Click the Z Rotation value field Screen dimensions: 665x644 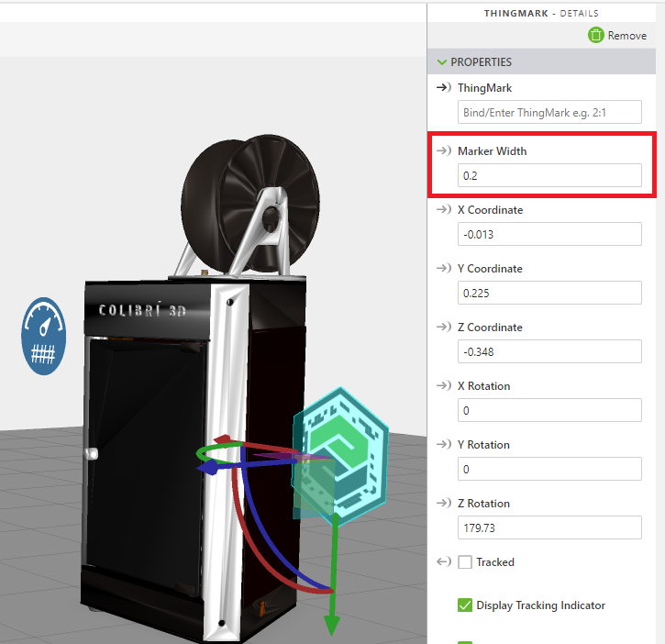(x=549, y=527)
